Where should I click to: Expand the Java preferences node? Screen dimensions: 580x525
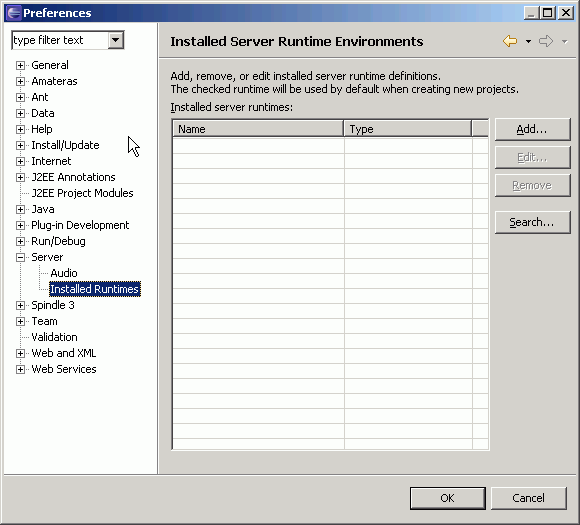click(20, 209)
